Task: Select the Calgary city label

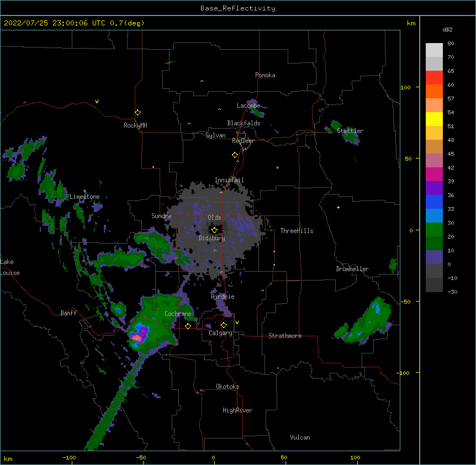Action: [x=220, y=333]
